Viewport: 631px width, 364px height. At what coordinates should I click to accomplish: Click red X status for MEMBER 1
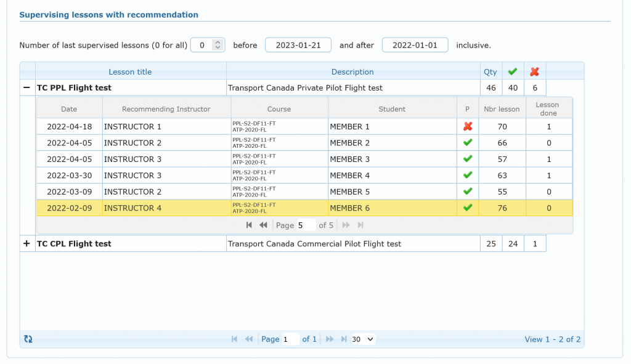click(467, 127)
